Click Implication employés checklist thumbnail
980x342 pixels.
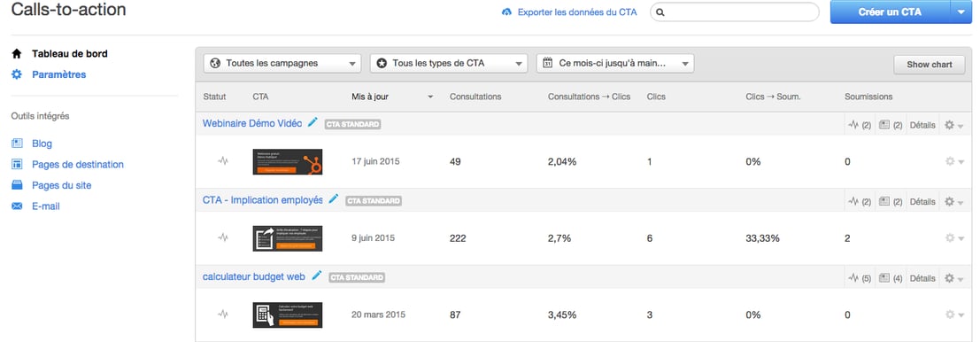click(x=288, y=238)
